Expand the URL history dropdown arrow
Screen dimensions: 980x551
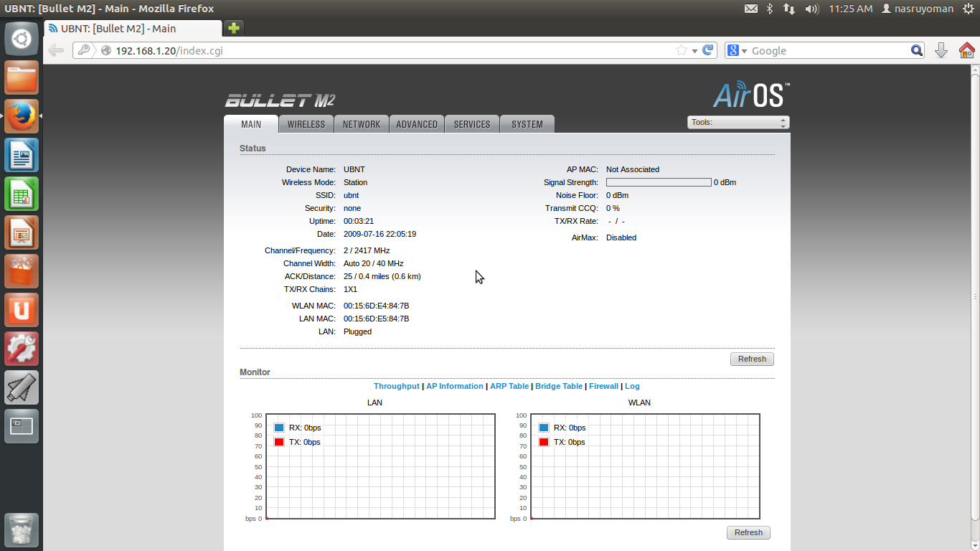[694, 51]
